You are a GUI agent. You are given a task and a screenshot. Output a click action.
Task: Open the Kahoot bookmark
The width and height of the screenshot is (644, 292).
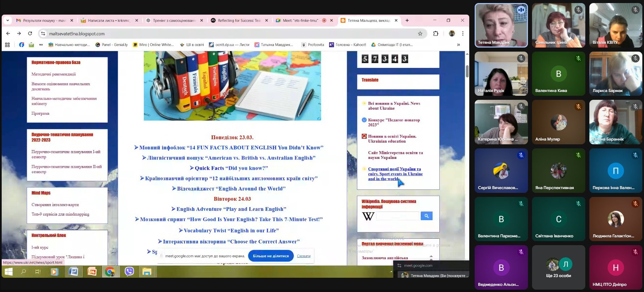(347, 44)
